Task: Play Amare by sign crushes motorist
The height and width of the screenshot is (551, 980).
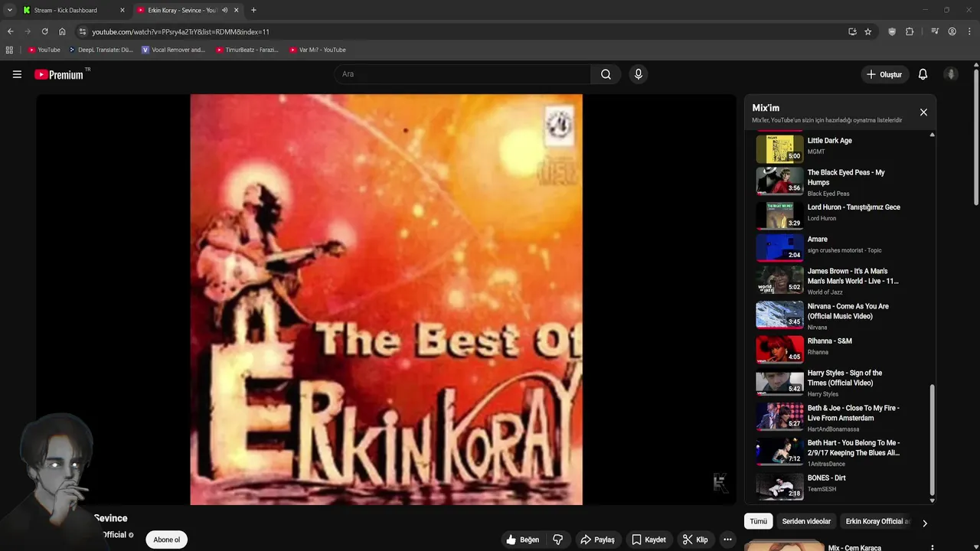Action: click(x=838, y=247)
